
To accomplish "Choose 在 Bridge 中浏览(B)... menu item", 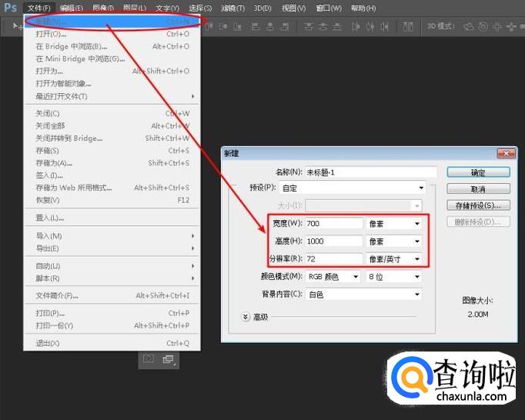I will pos(112,46).
